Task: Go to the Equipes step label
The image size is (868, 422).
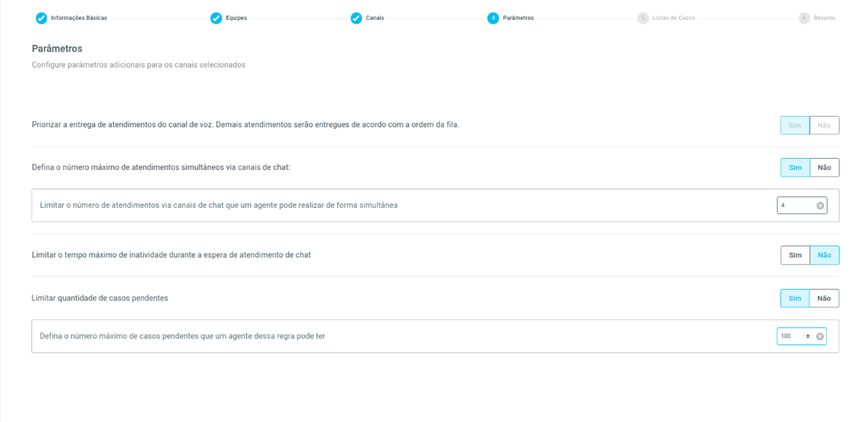Action: (x=236, y=18)
